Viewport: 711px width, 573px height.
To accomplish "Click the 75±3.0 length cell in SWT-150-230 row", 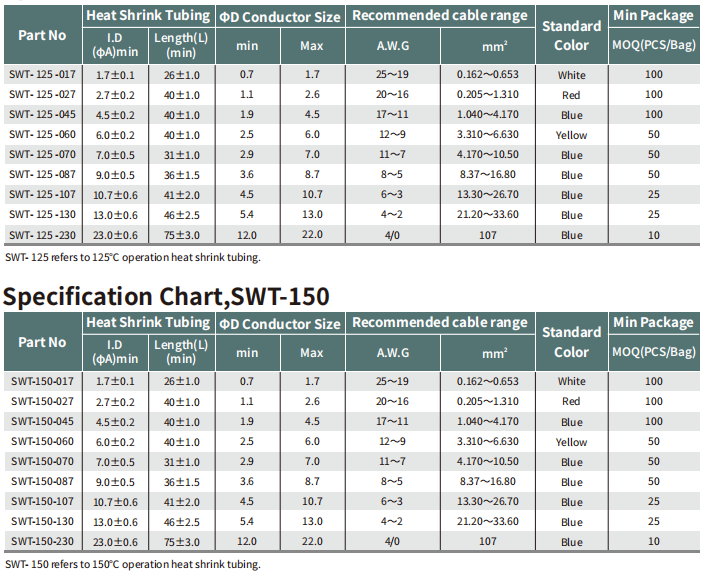I will click(x=181, y=542).
